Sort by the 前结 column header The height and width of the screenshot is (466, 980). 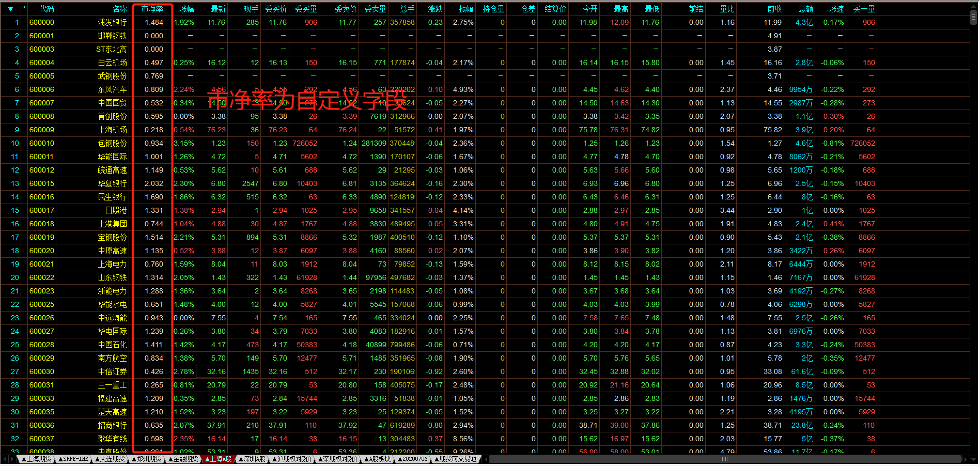pos(696,9)
